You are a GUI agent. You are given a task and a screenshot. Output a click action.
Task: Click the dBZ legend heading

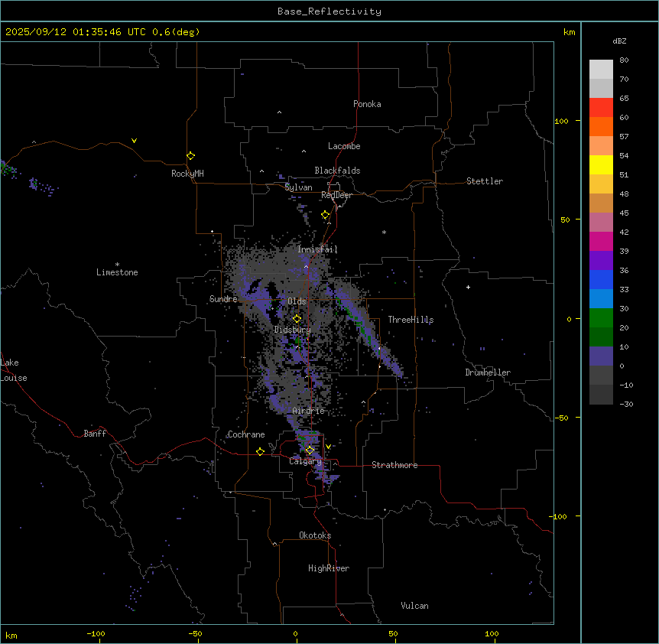point(619,41)
